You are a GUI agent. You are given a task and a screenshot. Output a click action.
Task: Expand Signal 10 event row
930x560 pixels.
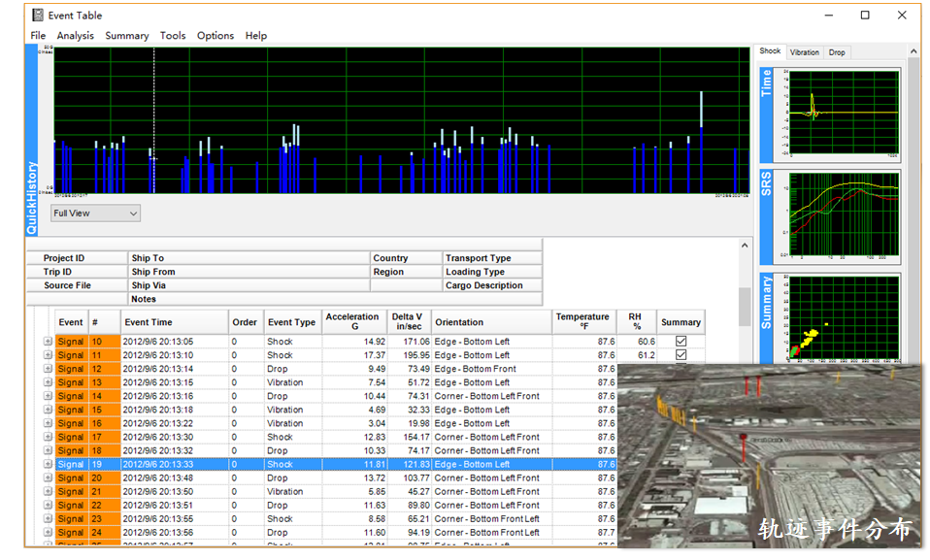coord(48,342)
